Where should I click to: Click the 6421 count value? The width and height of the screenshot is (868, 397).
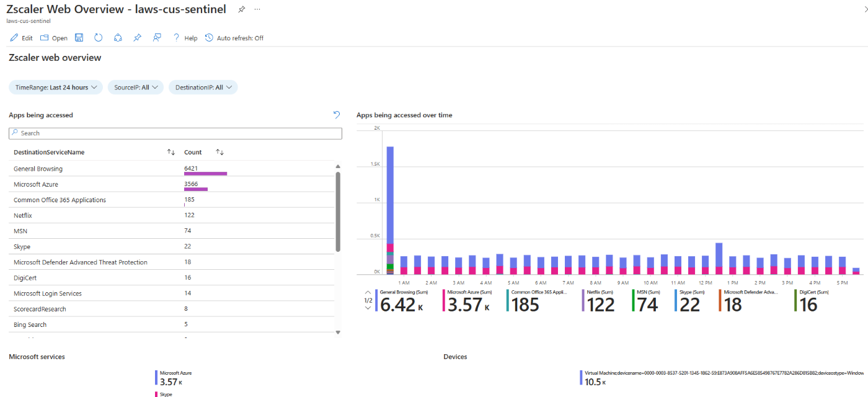point(191,168)
